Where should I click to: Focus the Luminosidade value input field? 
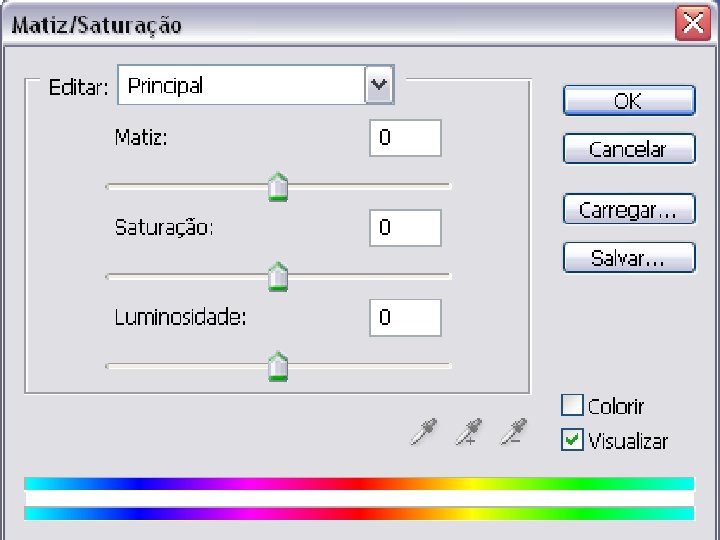[405, 318]
